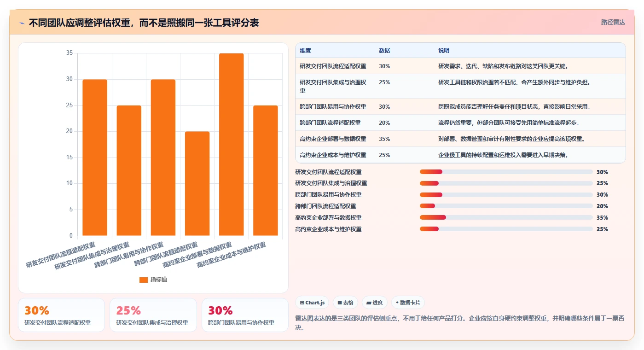
Task: Click progress list label 高约束企业成本与维护权重
Action: [x=328, y=229]
